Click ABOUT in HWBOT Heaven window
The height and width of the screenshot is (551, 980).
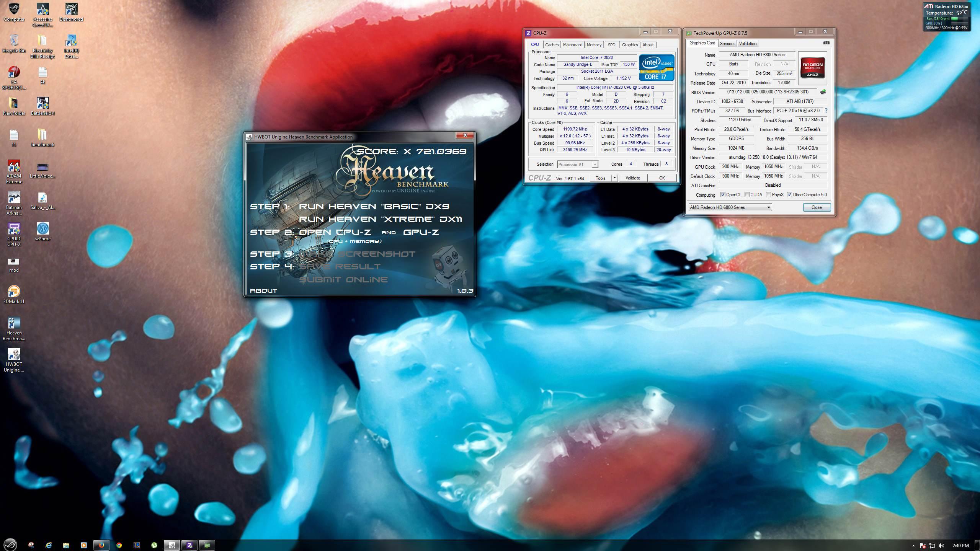coord(263,291)
